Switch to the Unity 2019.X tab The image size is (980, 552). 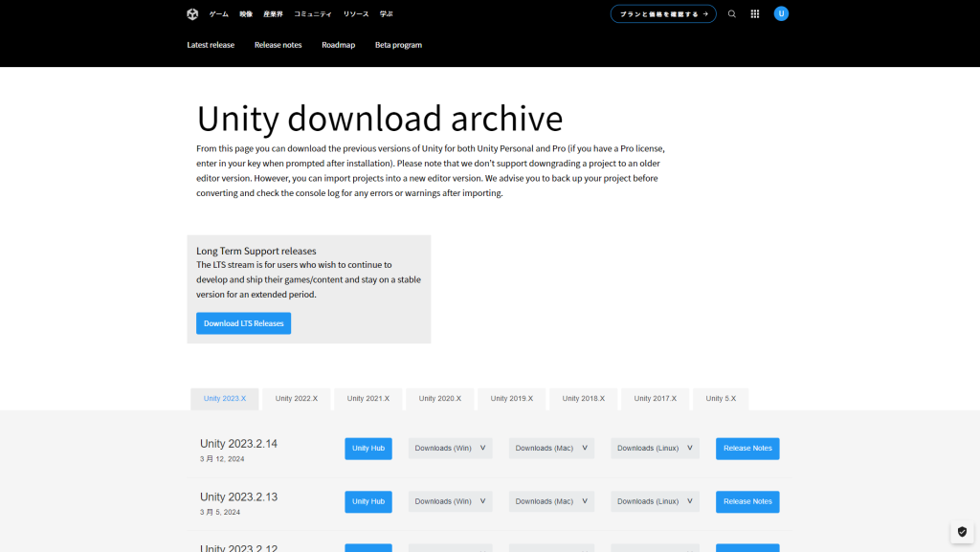tap(512, 399)
